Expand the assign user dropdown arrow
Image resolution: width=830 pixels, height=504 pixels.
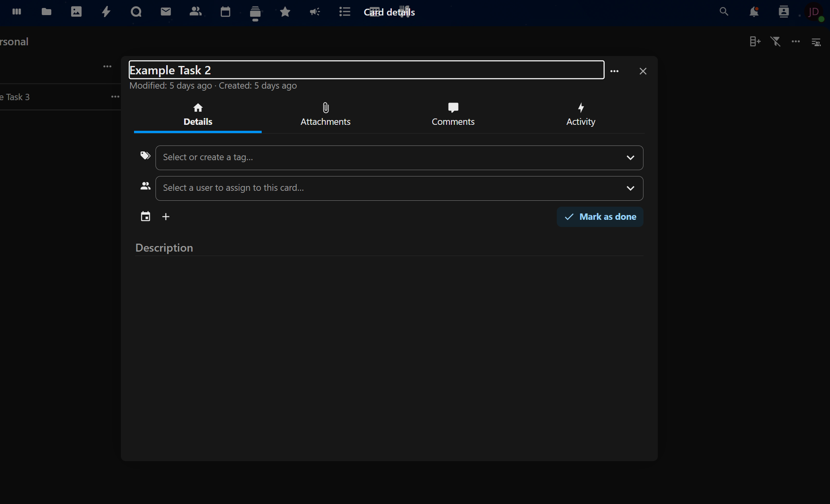click(x=630, y=188)
